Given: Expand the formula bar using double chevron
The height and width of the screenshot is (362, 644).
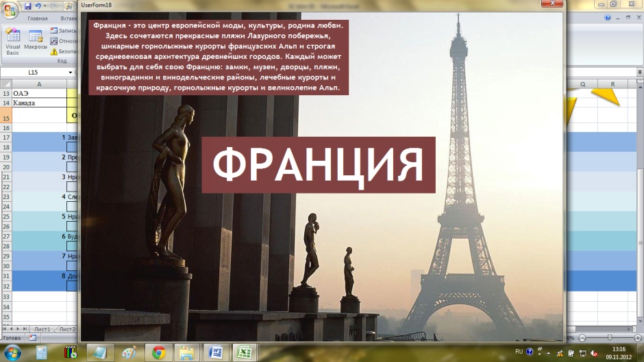Looking at the screenshot, I should 640,73.
